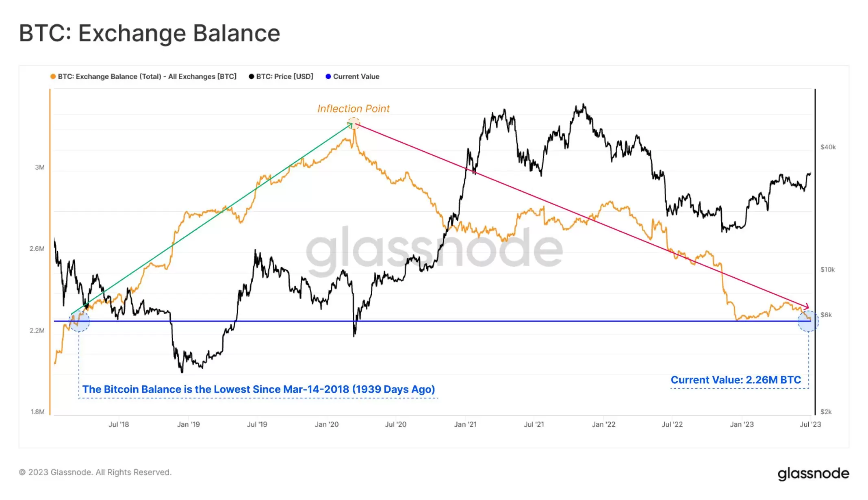Click the black BTC Price legend dot
The image size is (868, 500).
252,76
